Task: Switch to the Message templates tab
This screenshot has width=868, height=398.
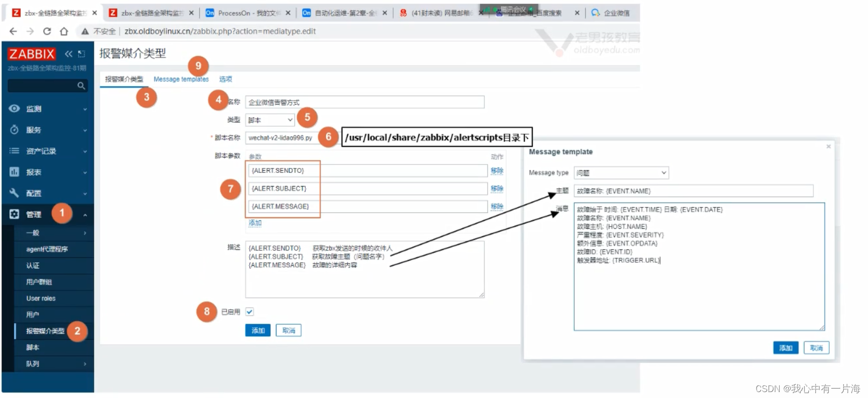Action: pyautogui.click(x=181, y=79)
